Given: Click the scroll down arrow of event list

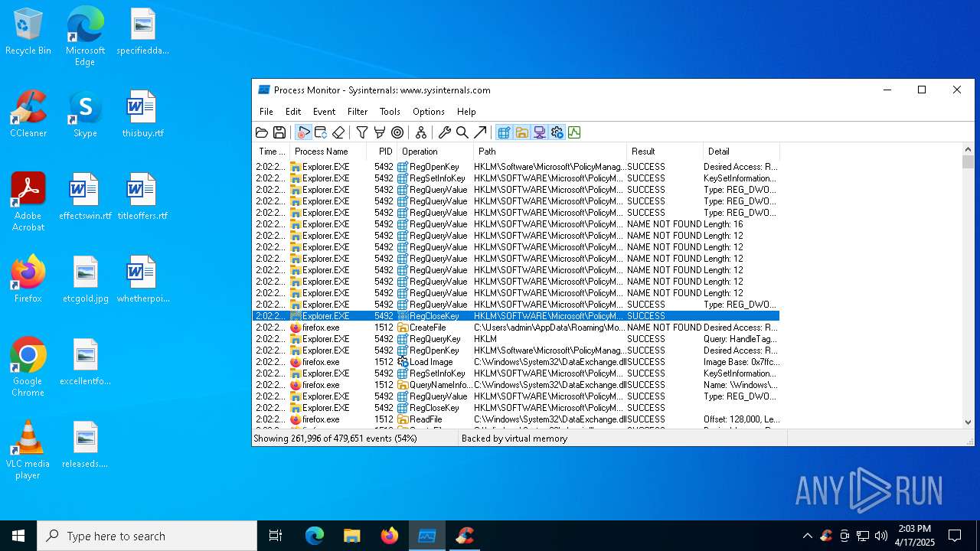Looking at the screenshot, I should 968,422.
